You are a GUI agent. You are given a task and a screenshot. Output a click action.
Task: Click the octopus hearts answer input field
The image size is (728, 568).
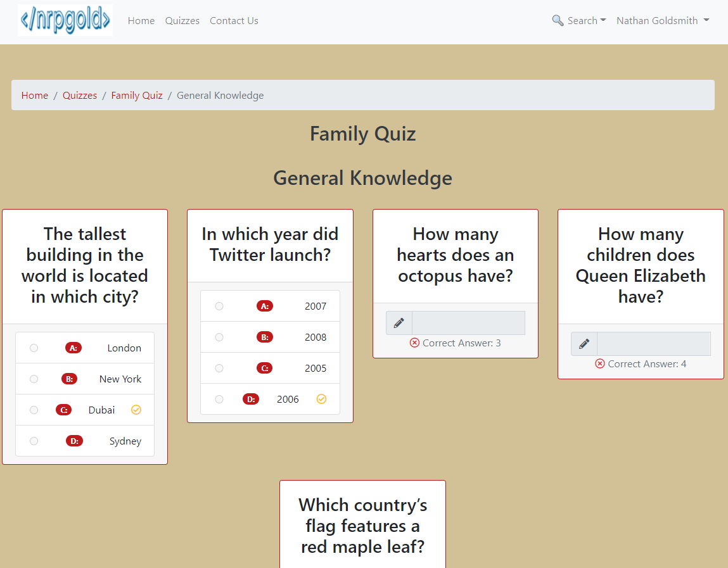[x=468, y=323]
